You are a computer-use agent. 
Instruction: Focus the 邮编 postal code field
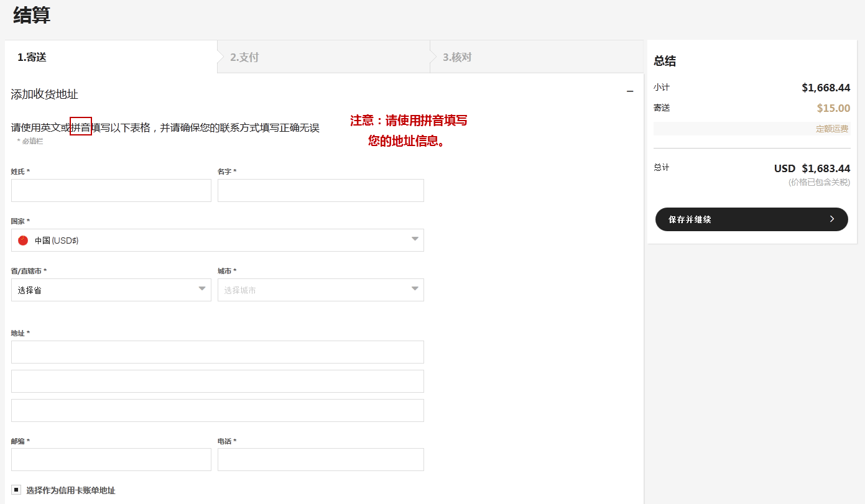coord(111,459)
